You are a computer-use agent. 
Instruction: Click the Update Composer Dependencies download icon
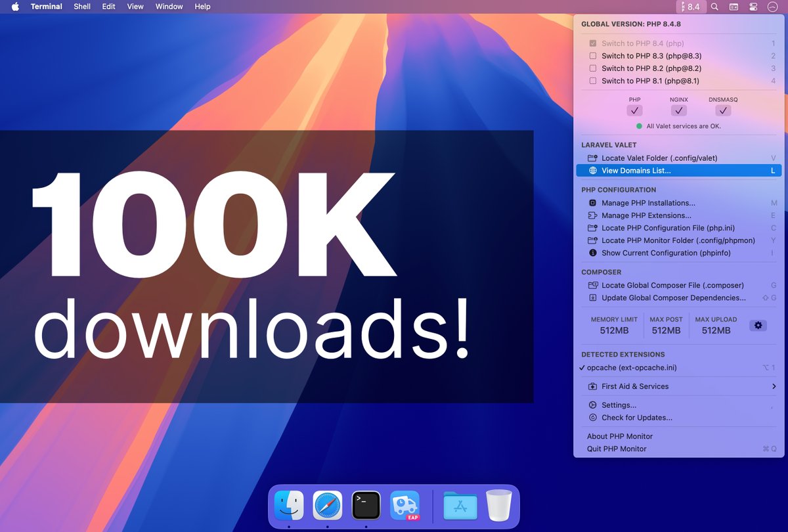pos(592,298)
